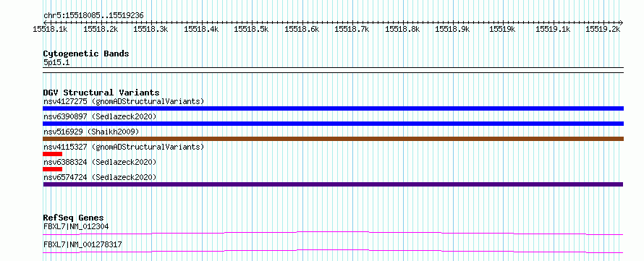Click the FBXL7|NM_012304 gene label
The height and width of the screenshot is (261, 644).
[76, 226]
